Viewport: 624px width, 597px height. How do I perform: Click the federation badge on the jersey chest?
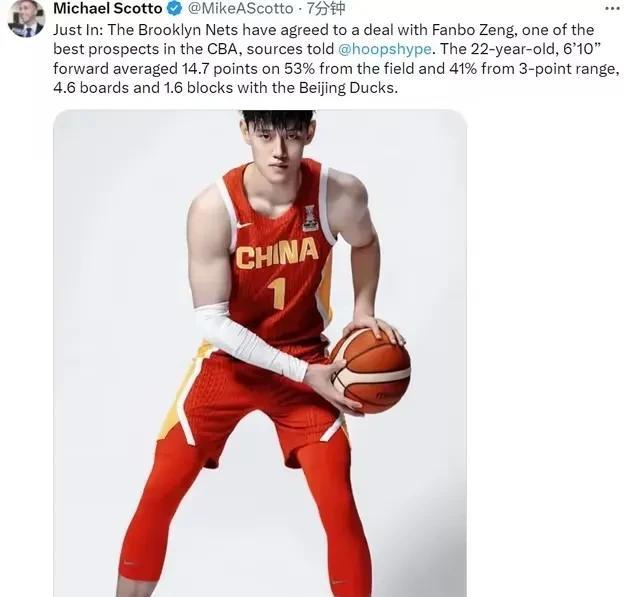click(310, 218)
